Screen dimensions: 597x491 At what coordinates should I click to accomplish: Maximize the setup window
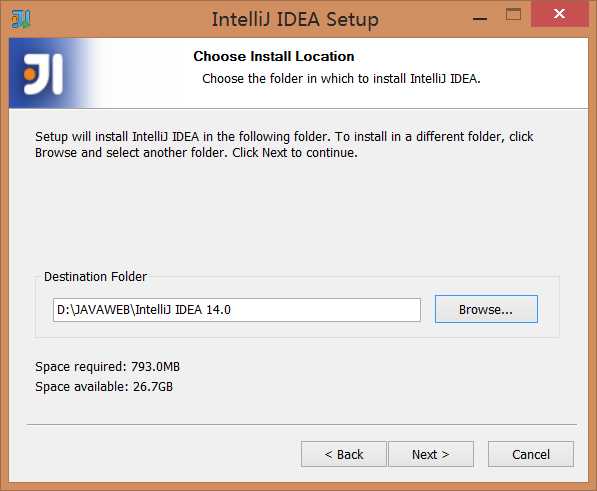click(513, 15)
